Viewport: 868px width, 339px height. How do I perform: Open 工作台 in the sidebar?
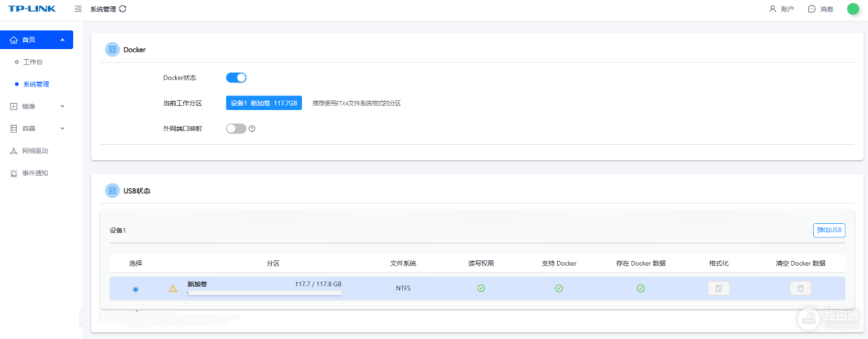33,62
